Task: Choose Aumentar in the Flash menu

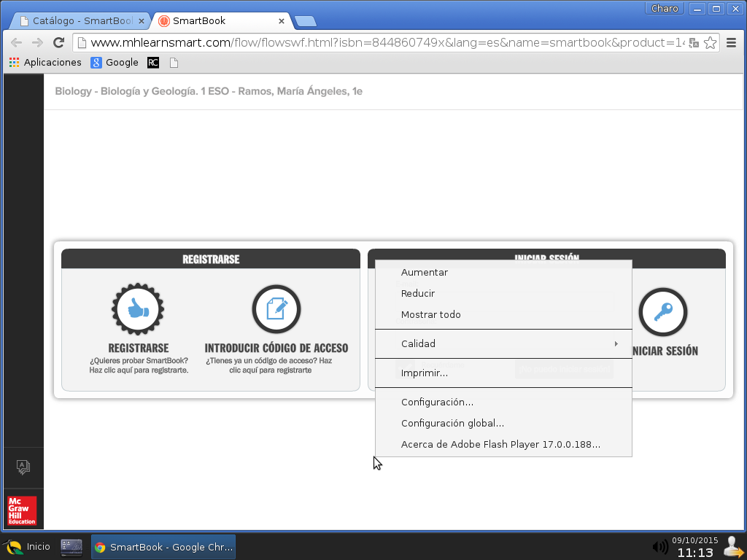Action: click(x=503, y=273)
